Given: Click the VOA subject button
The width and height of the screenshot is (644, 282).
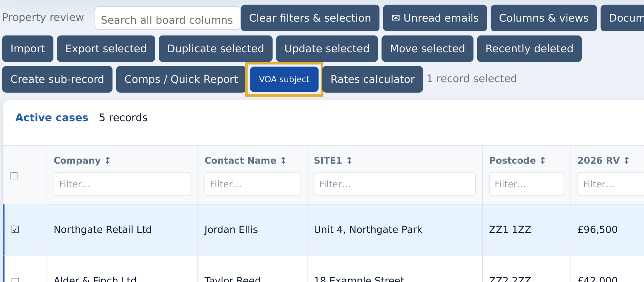Looking at the screenshot, I should click(284, 79).
